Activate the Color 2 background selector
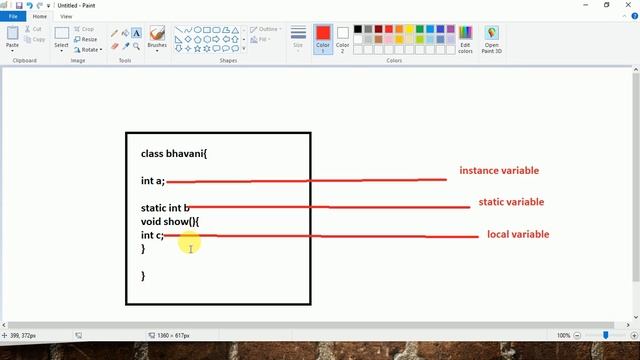The width and height of the screenshot is (640, 360). tap(342, 39)
